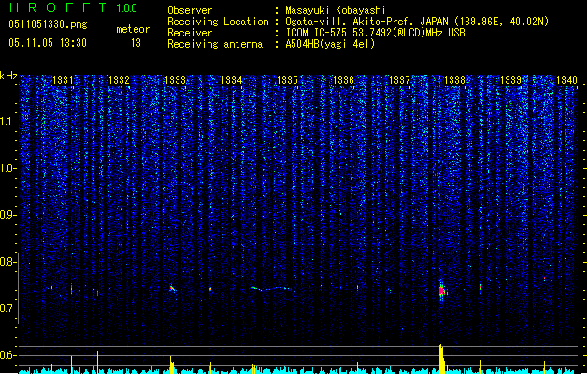Screen dimensions: 588x374
Task: Click the long wavy echo trace before 1335
Action: (x=271, y=289)
